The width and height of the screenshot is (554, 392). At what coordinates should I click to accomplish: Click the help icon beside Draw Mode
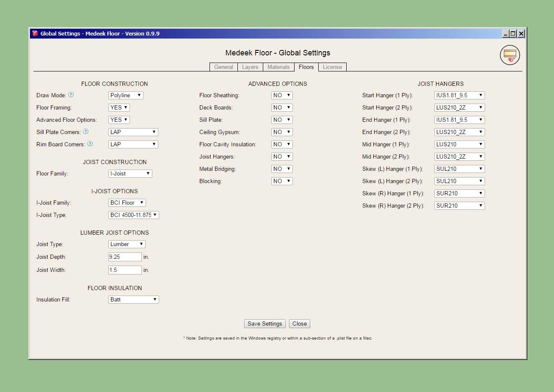(71, 95)
